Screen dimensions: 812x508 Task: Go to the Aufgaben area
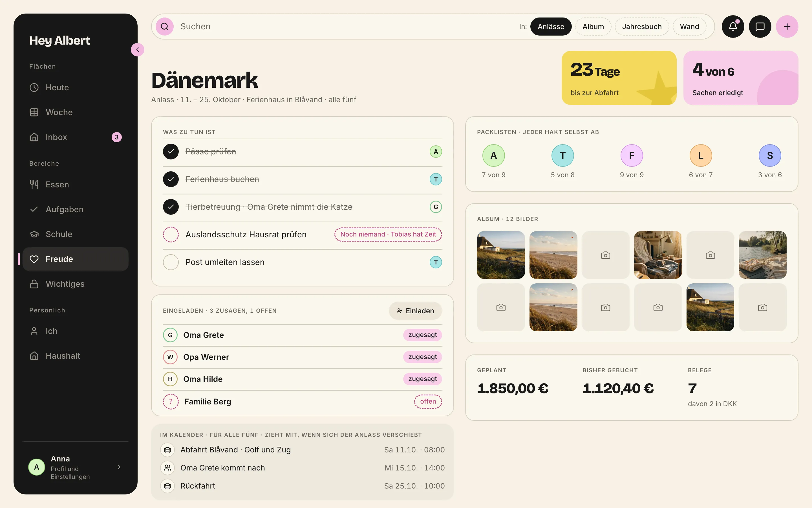point(76,209)
